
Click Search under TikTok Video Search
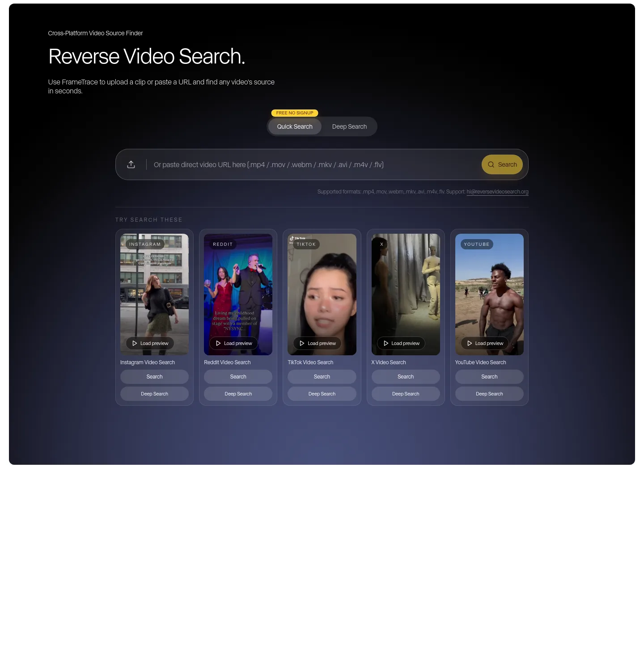322,377
